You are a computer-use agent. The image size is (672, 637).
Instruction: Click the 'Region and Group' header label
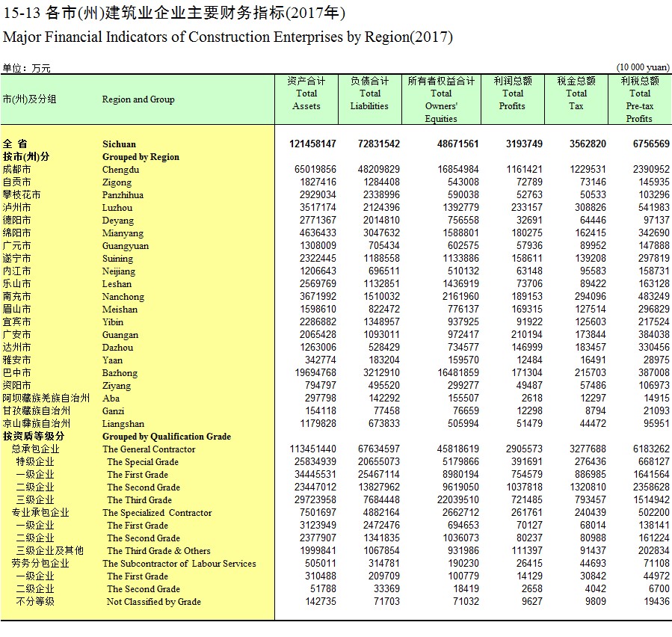pyautogui.click(x=138, y=99)
